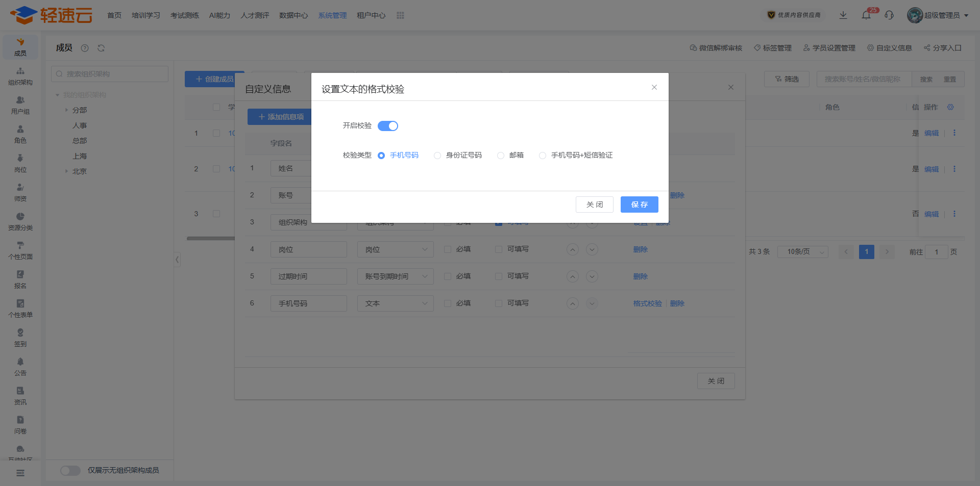980x486 pixels.
Task: Click the download icon in header
Action: point(843,15)
